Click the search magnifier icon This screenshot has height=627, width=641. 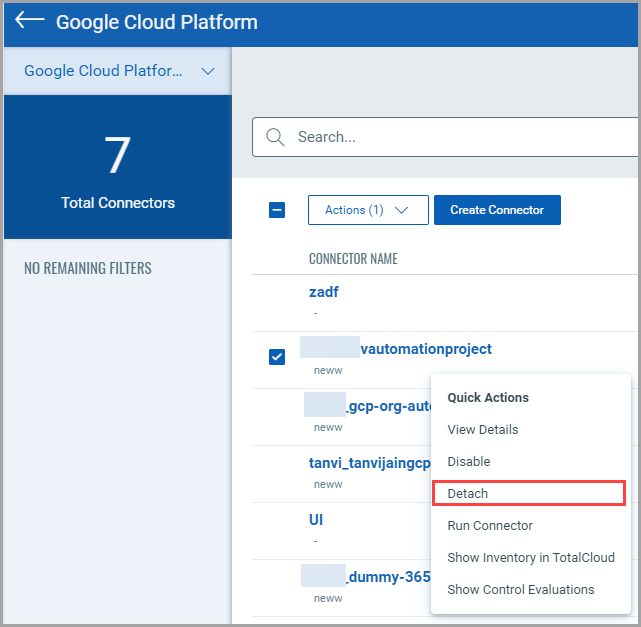pyautogui.click(x=275, y=137)
